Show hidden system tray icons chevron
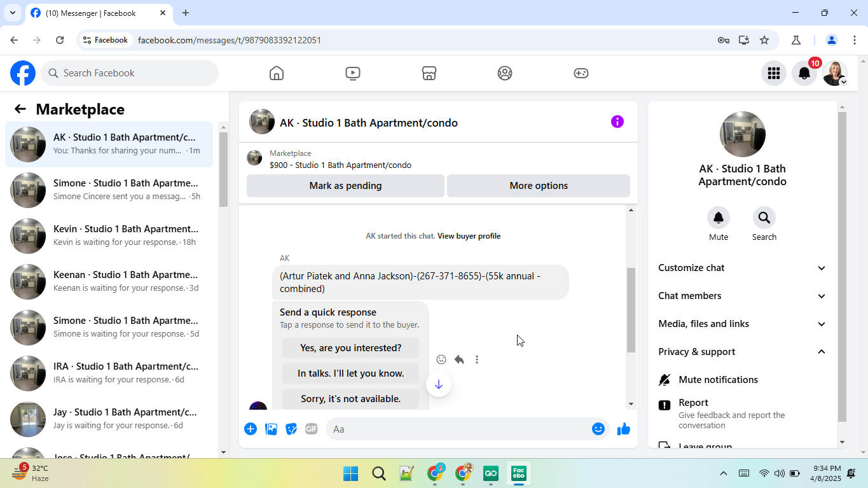Viewport: 868px width, 488px height. point(723,473)
